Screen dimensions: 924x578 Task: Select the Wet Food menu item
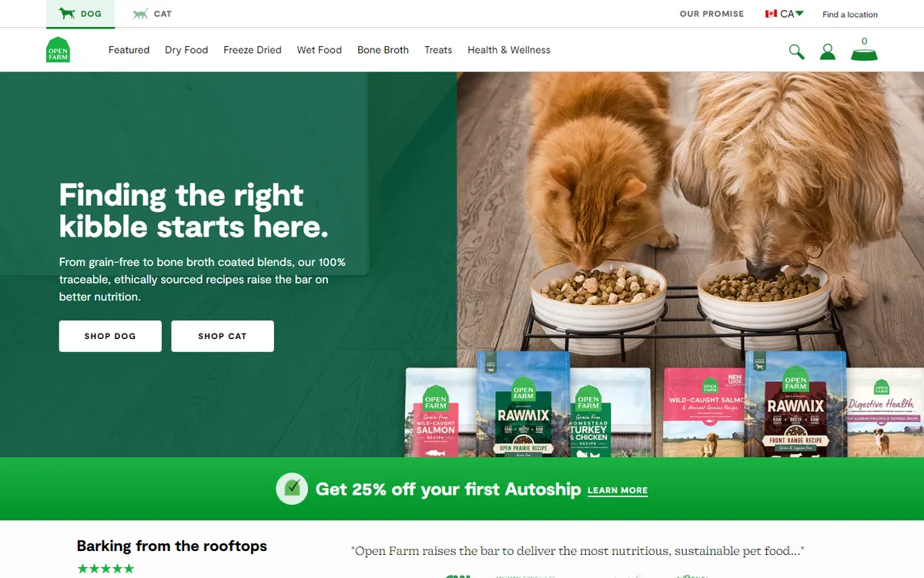click(320, 50)
